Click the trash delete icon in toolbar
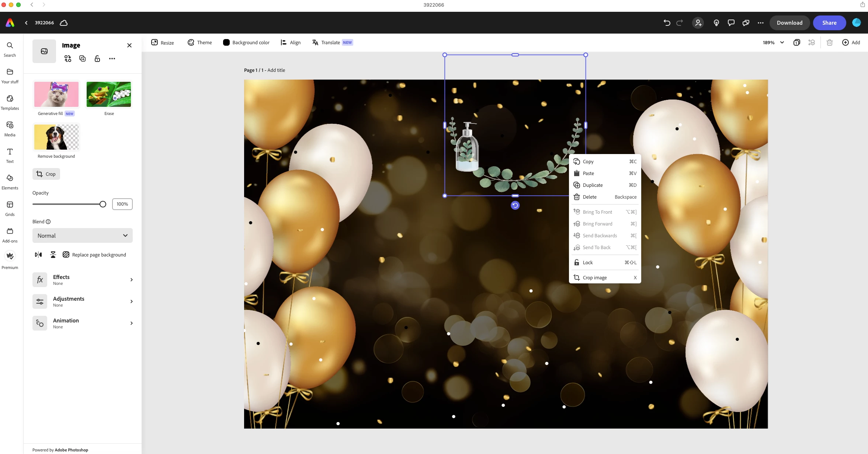Image resolution: width=868 pixels, height=454 pixels. [x=830, y=42]
